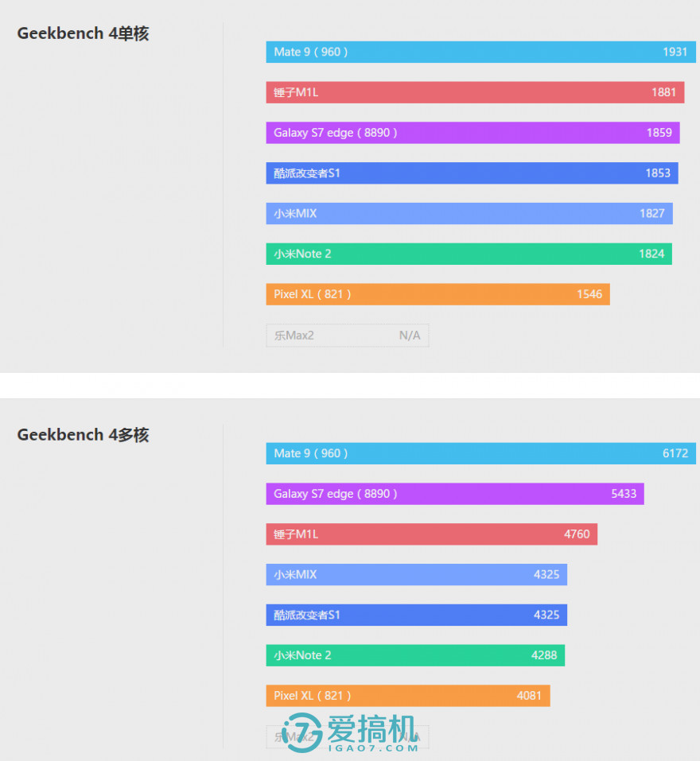This screenshot has height=761, width=700.
Task: Select the 小米Note 2 bar scoring 1824
Action: pos(469,254)
